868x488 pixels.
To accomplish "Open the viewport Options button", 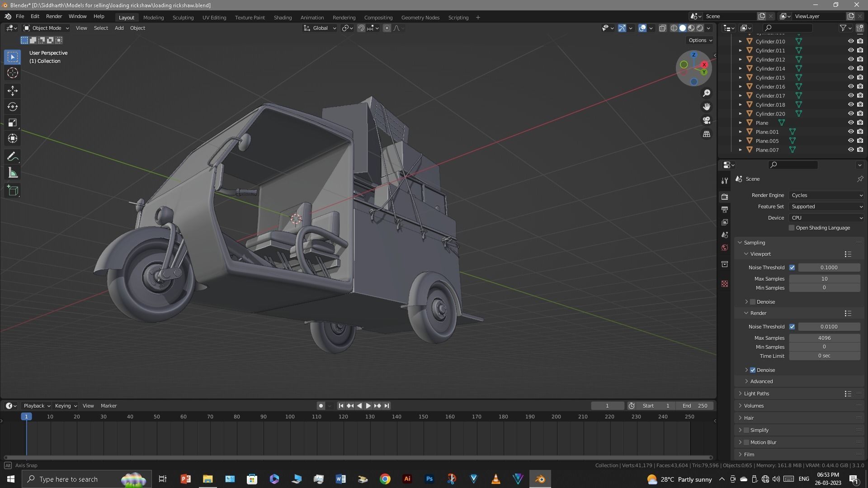I will coord(700,40).
